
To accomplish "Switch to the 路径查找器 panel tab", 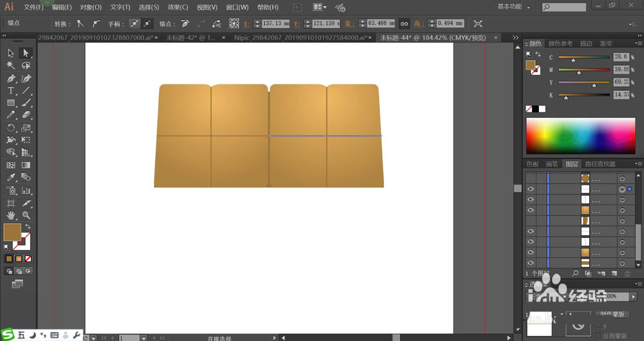I will click(600, 164).
